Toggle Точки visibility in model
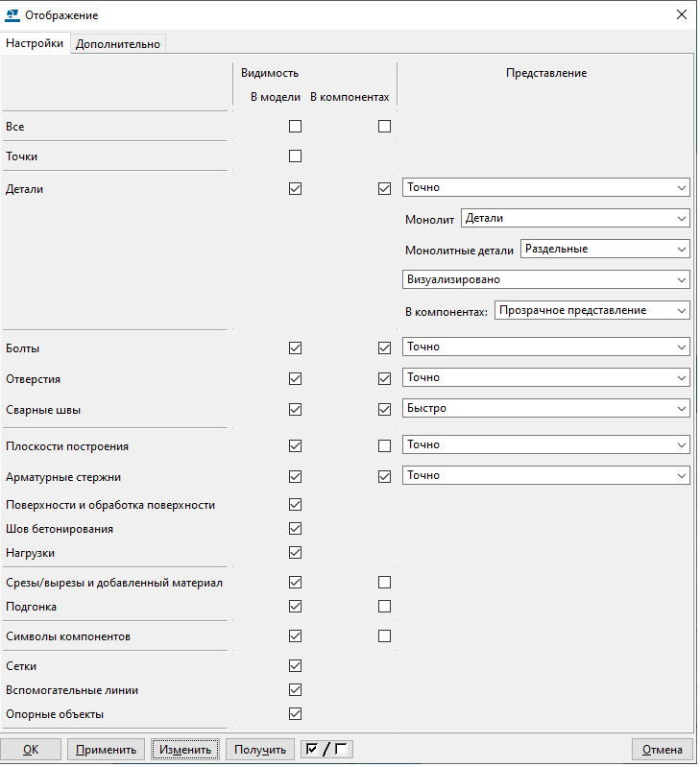700x767 pixels. tap(295, 156)
